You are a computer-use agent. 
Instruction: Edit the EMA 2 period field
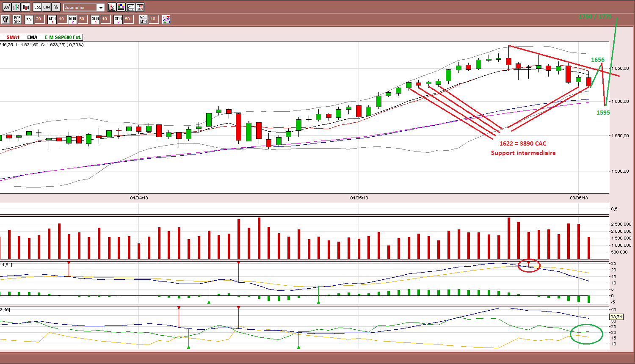pos(82,19)
